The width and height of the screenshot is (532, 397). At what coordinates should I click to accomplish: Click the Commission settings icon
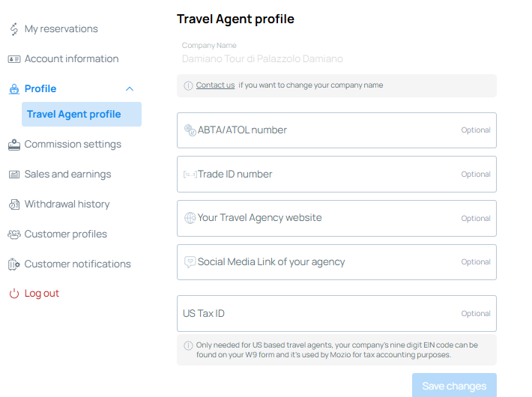pyautogui.click(x=14, y=145)
